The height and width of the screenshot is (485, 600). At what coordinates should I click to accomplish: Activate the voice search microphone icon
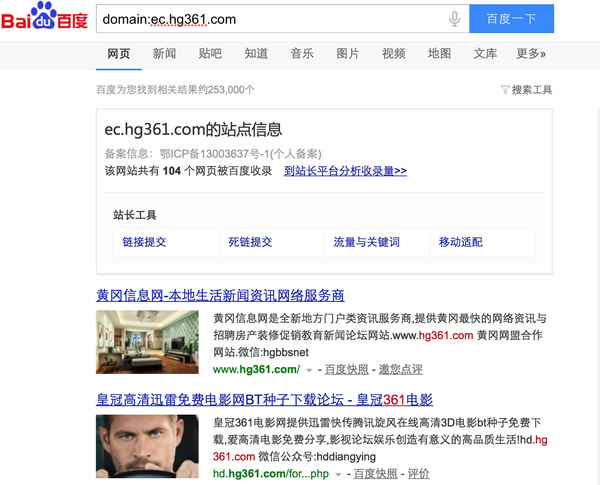[x=454, y=19]
